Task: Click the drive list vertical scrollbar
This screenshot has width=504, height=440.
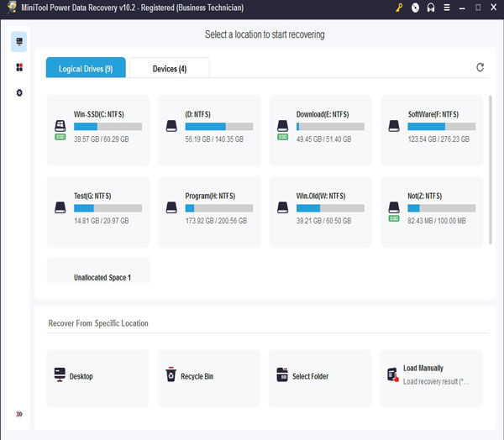Action: coord(491,170)
